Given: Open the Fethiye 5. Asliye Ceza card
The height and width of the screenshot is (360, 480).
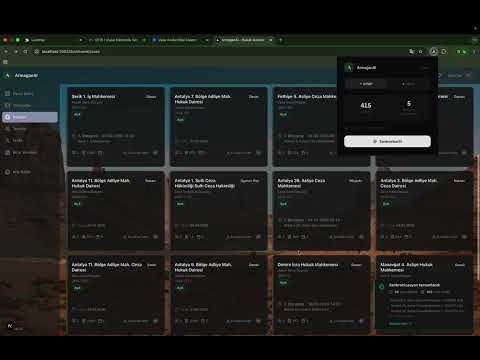Looking at the screenshot, I should [x=305, y=126].
